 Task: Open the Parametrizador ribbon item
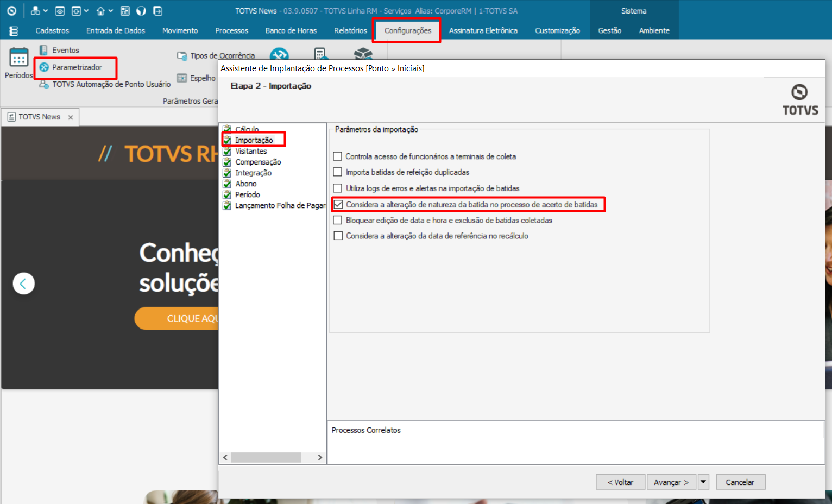click(71, 67)
